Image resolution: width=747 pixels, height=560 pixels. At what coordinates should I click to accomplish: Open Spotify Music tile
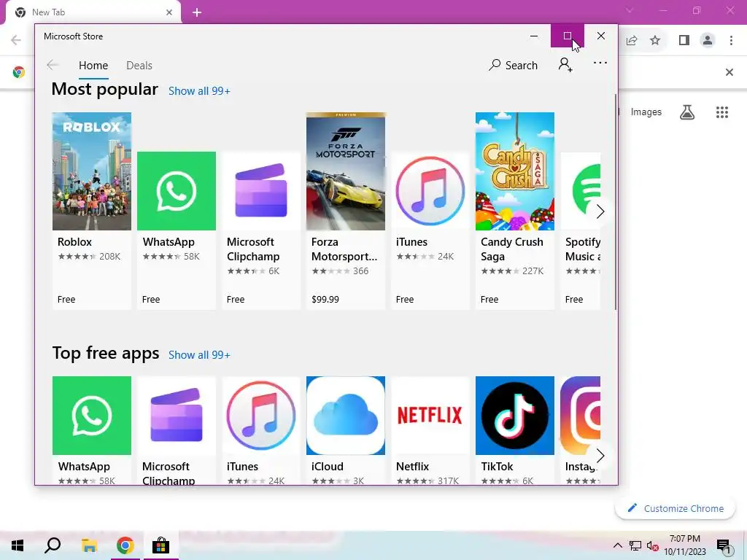click(x=580, y=230)
